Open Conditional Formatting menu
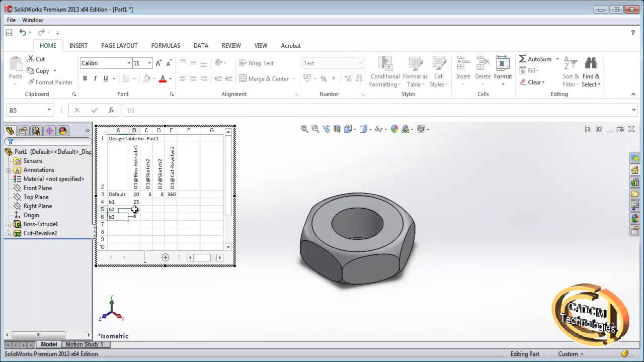The image size is (644, 362). (x=385, y=72)
